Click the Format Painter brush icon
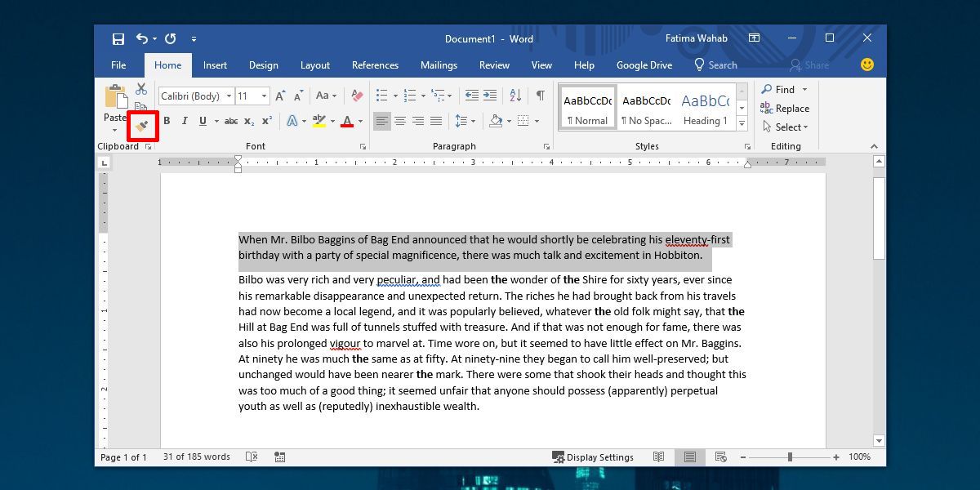 142,125
